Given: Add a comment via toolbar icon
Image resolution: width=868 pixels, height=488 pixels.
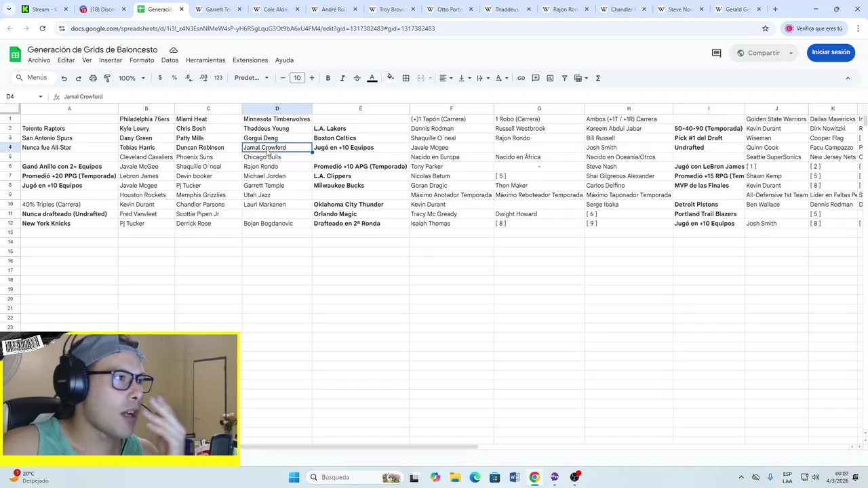Looking at the screenshot, I should [x=536, y=78].
